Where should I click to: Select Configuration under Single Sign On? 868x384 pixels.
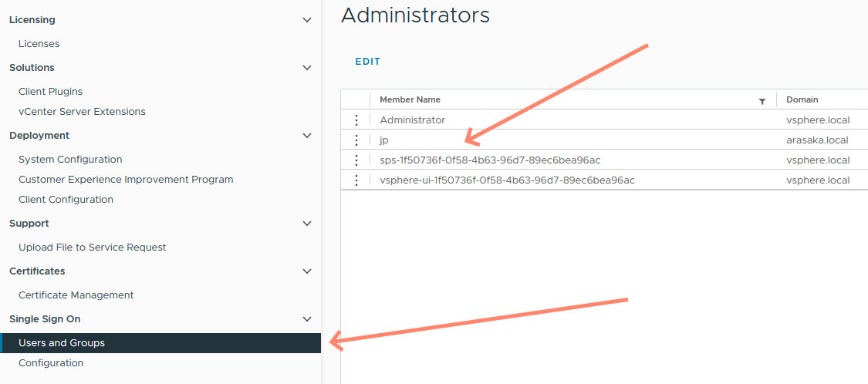pyautogui.click(x=51, y=363)
